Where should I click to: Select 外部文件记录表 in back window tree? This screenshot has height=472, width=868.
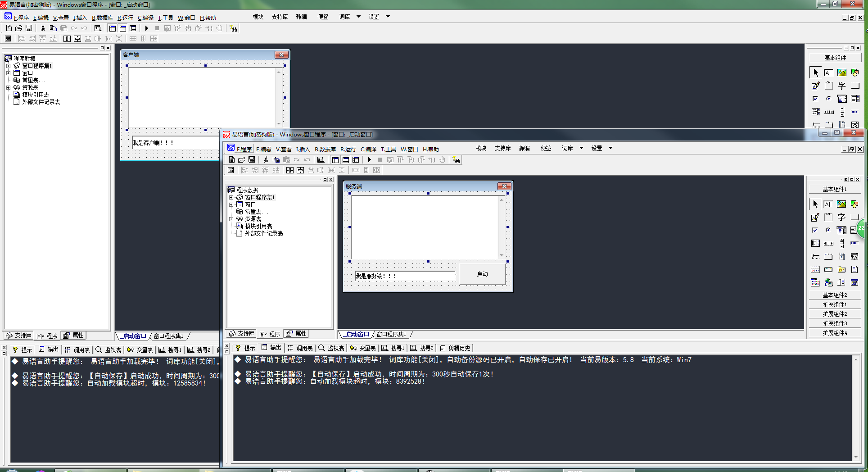[41, 102]
